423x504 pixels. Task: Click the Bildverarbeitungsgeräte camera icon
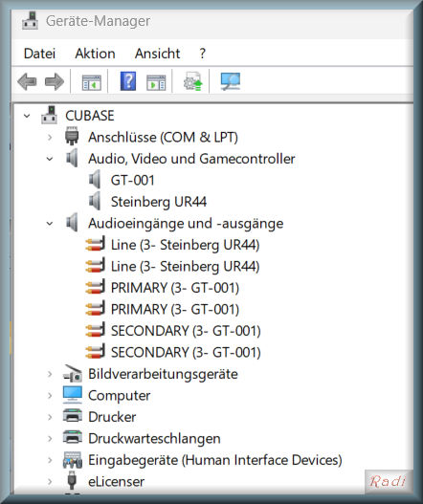pos(73,373)
